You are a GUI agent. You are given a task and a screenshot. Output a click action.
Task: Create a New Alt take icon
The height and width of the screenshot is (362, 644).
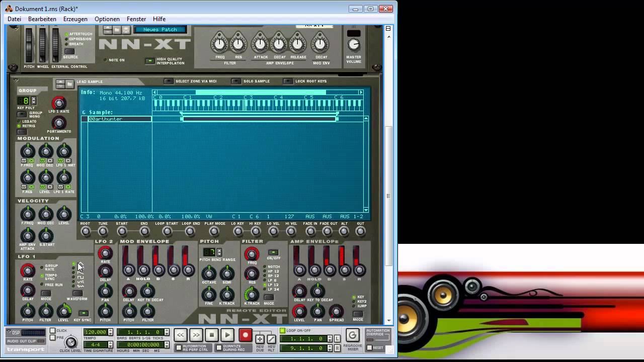click(x=271, y=339)
